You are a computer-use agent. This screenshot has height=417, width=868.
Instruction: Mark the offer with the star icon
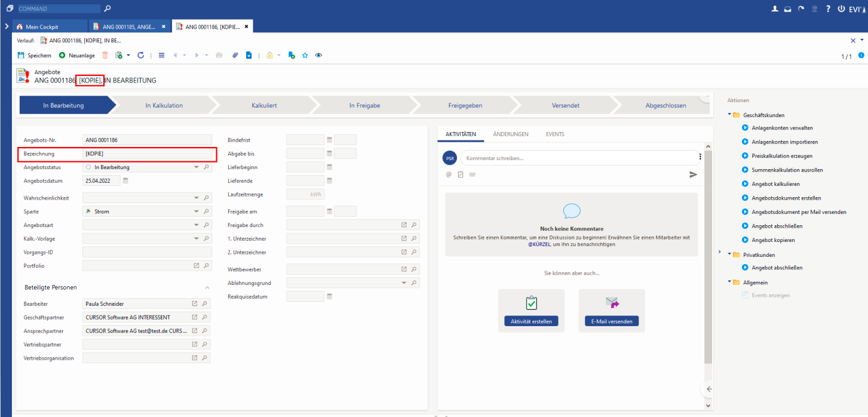coord(305,55)
